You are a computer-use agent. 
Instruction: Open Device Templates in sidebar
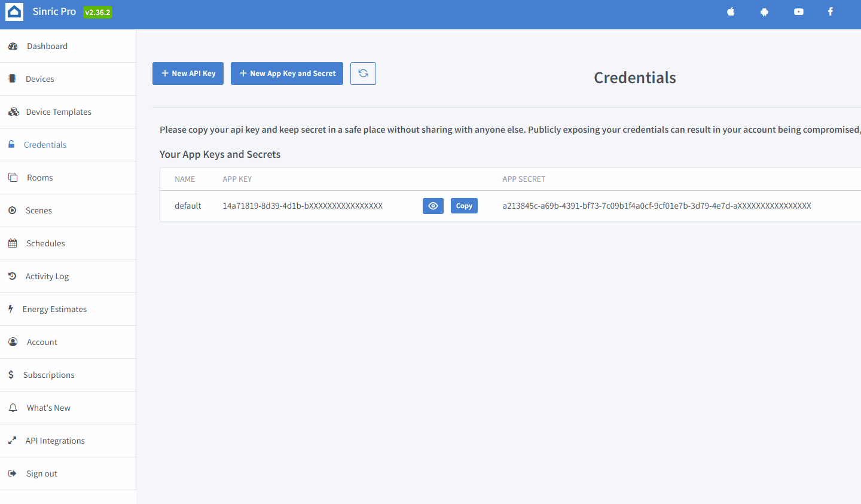point(59,112)
